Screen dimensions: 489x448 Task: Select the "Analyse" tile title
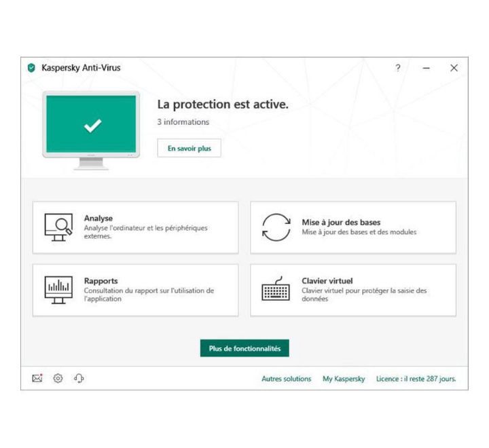pos(98,219)
